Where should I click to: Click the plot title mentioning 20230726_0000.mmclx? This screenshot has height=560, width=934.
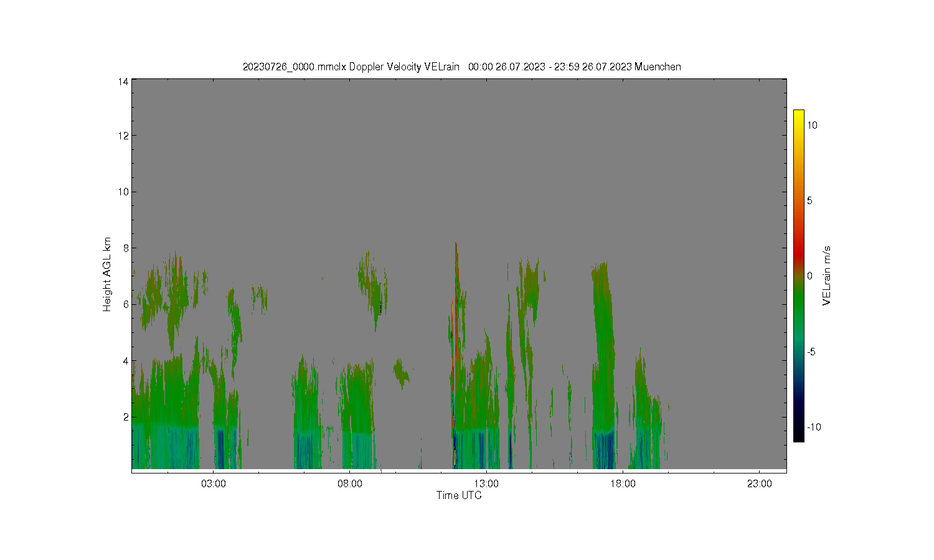pyautogui.click(x=461, y=67)
